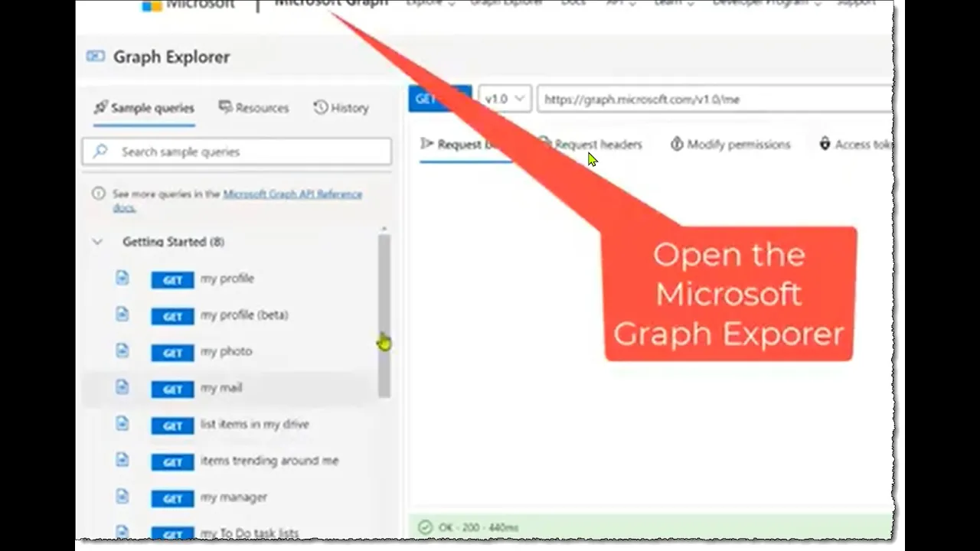Open the Request body tab
Viewport: 980px width, 551px height.
tap(464, 144)
